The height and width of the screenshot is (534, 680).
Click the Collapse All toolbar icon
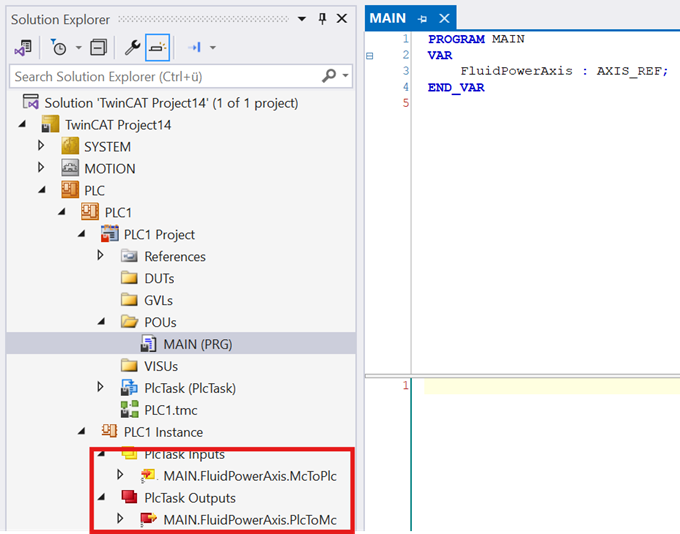[98, 48]
